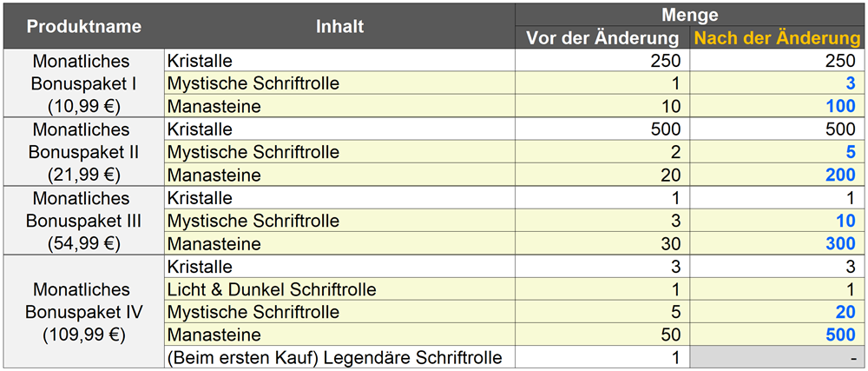Click the blue "500" Manasteine value
The width and height of the screenshot is (868, 371).
(843, 335)
